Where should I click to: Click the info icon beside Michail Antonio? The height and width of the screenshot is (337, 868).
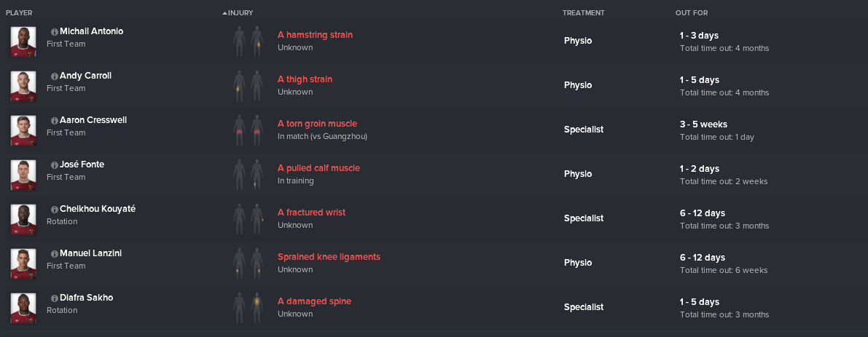click(54, 32)
